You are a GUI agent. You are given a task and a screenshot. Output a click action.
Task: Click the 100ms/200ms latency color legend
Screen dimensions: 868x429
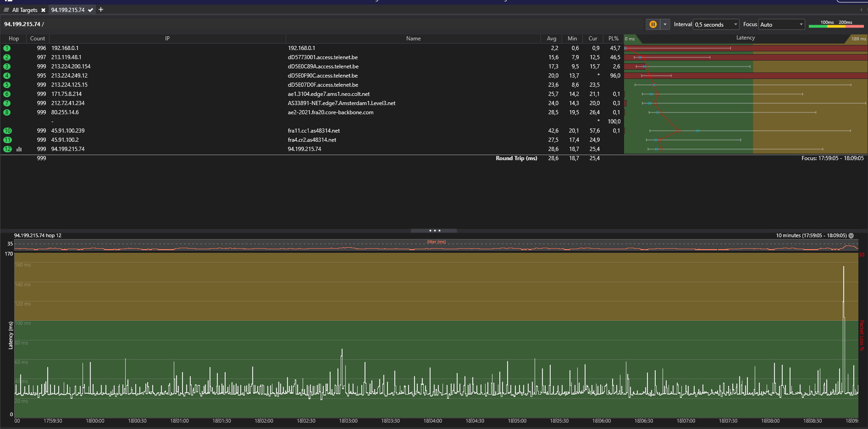tap(836, 24)
